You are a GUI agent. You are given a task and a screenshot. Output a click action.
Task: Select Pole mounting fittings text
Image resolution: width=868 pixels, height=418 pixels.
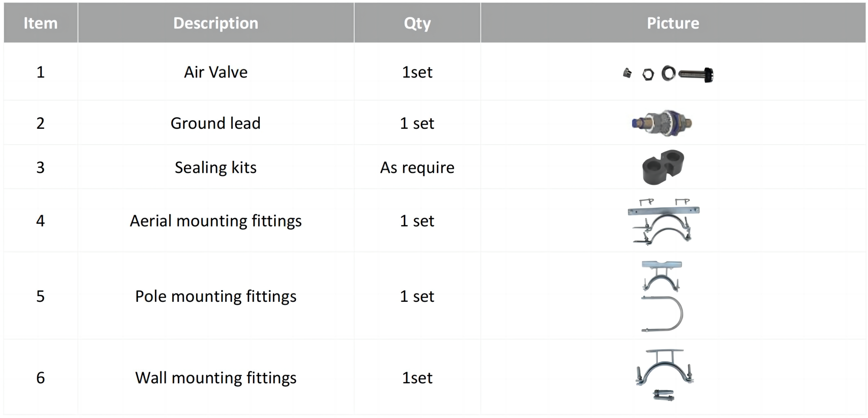216,296
